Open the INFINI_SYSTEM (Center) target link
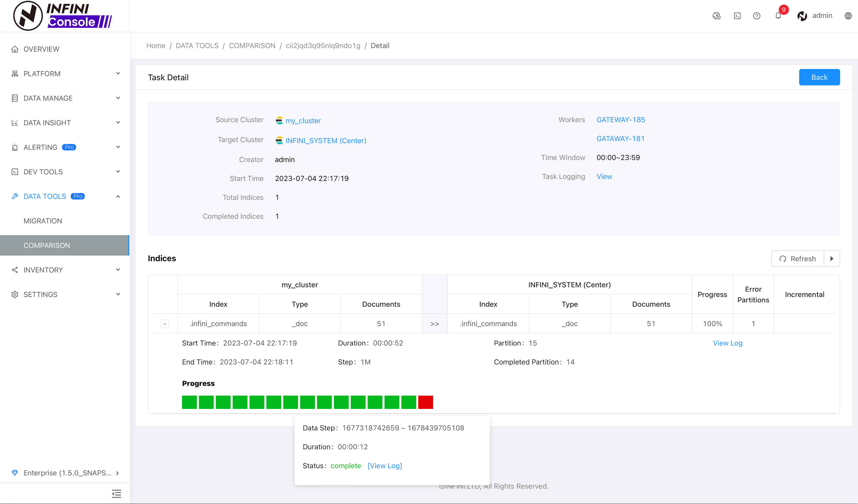 click(x=326, y=141)
